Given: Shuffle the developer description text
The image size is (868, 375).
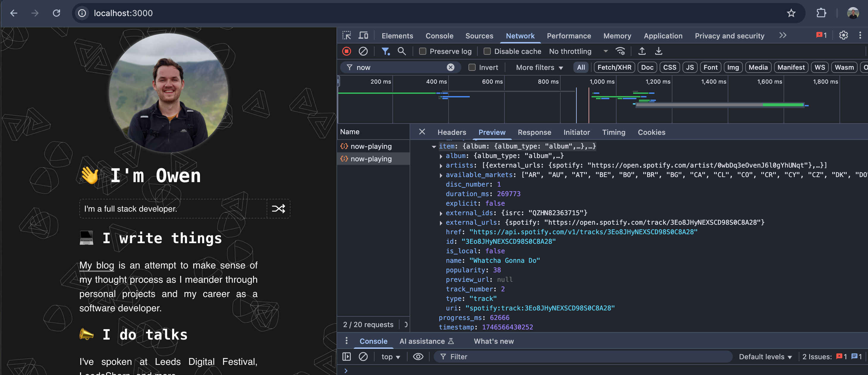Looking at the screenshot, I should [278, 209].
